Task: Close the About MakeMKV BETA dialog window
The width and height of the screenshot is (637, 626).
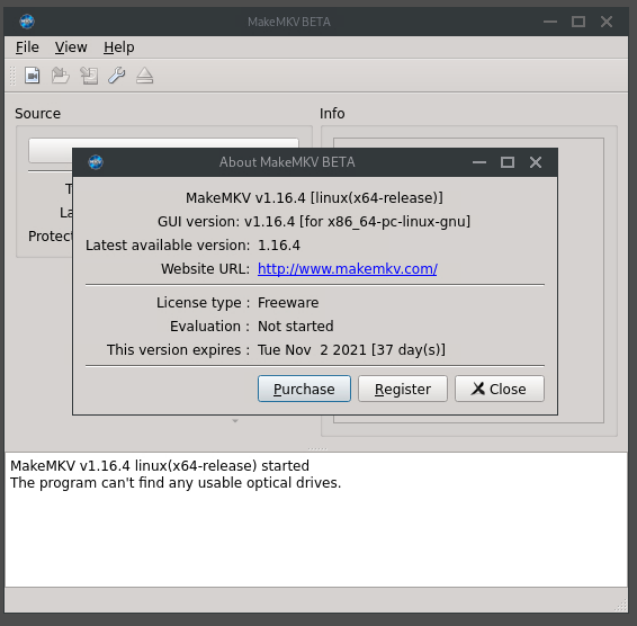Action: (x=535, y=162)
